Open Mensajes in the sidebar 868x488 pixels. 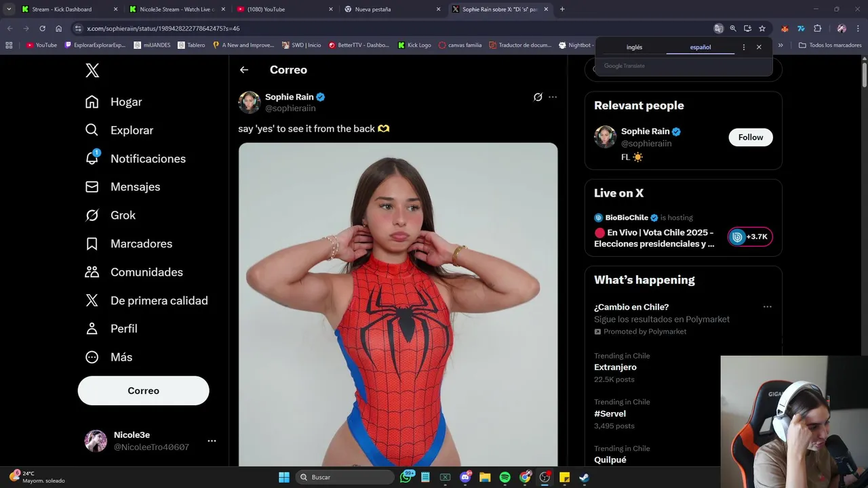tap(122, 186)
